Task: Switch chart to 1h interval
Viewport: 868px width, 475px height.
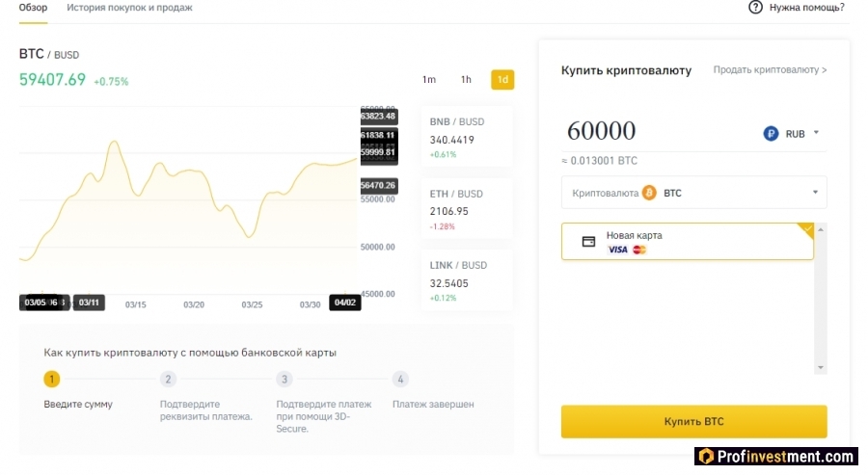Action: click(466, 80)
